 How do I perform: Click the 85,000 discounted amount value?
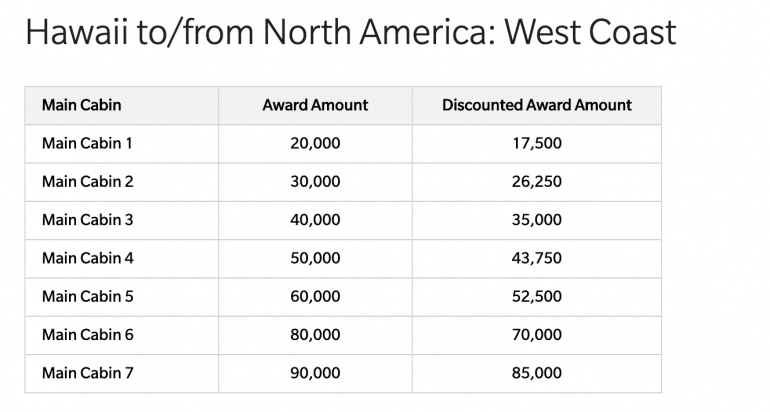click(x=536, y=373)
